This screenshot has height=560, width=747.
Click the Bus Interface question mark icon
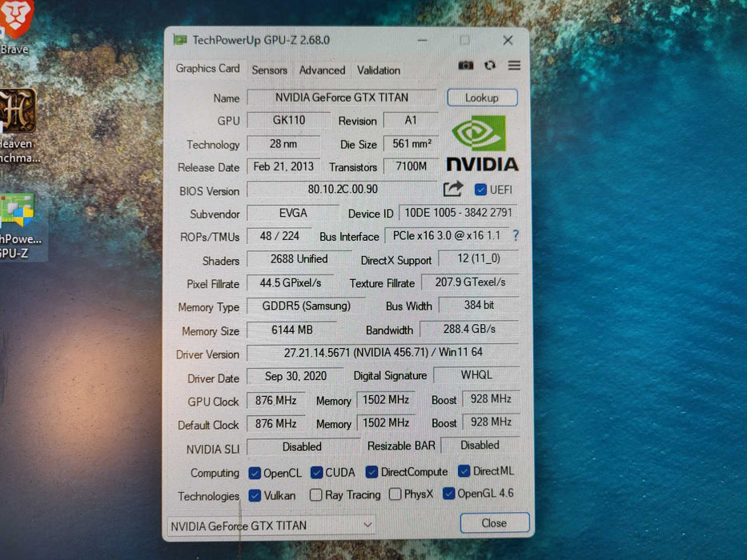point(516,235)
